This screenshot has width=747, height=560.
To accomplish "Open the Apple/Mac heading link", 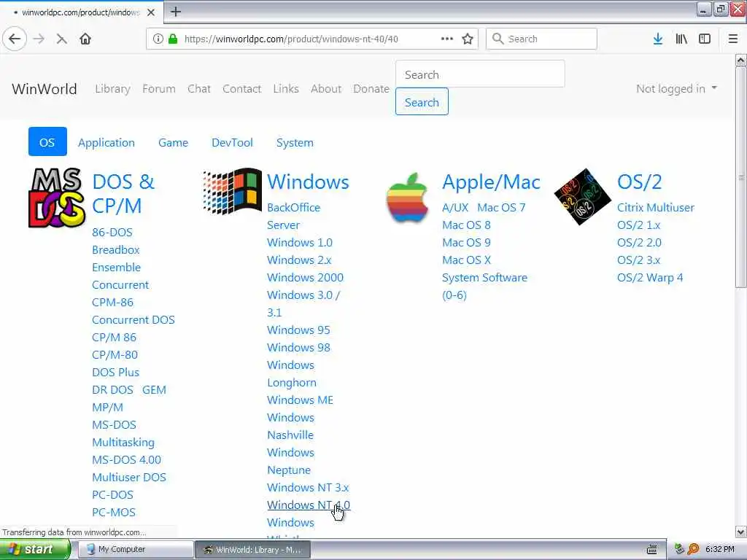I will click(x=491, y=182).
